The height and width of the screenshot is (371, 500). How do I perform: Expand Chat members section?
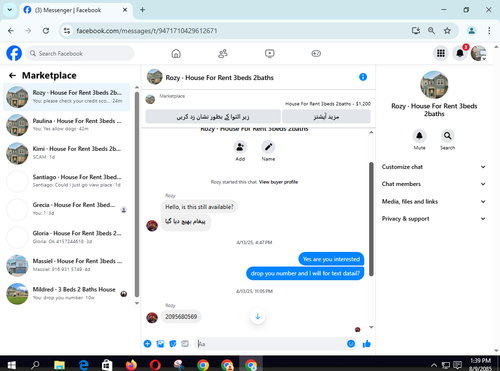tap(434, 184)
